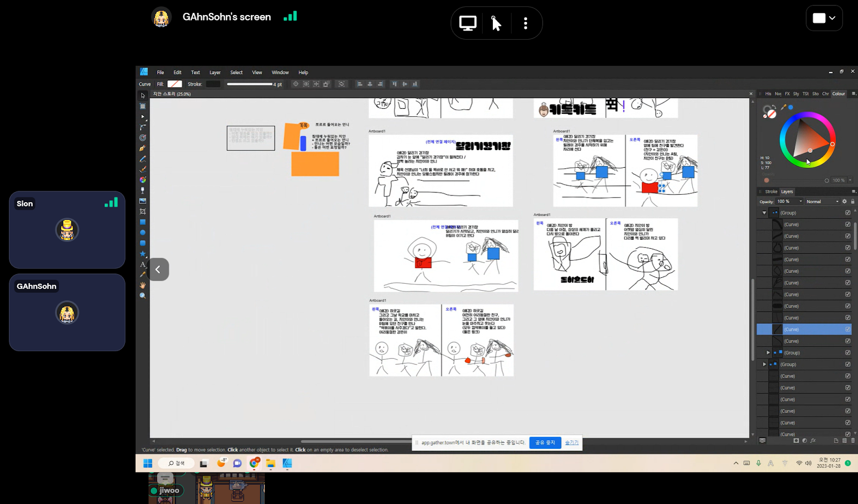Click the gray back chevron button
Image resolution: width=858 pixels, height=504 pixels.
tap(159, 269)
